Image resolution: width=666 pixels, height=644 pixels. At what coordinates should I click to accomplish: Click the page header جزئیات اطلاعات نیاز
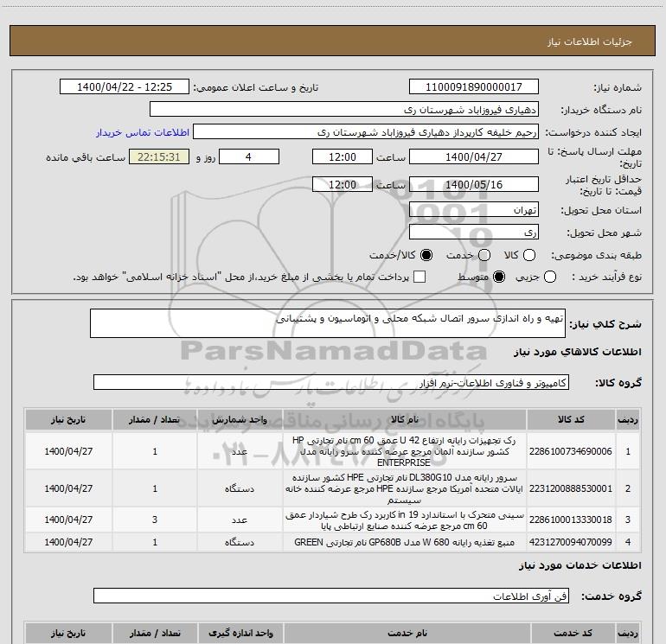click(x=590, y=41)
